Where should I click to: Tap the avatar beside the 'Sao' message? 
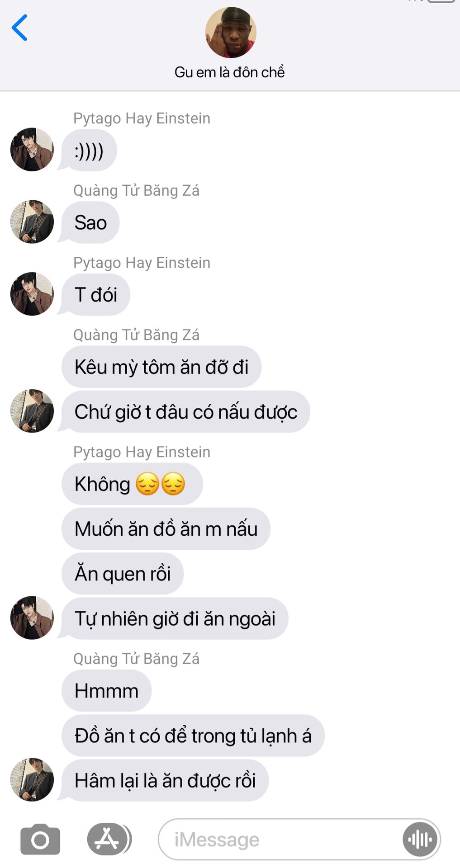pyautogui.click(x=32, y=222)
